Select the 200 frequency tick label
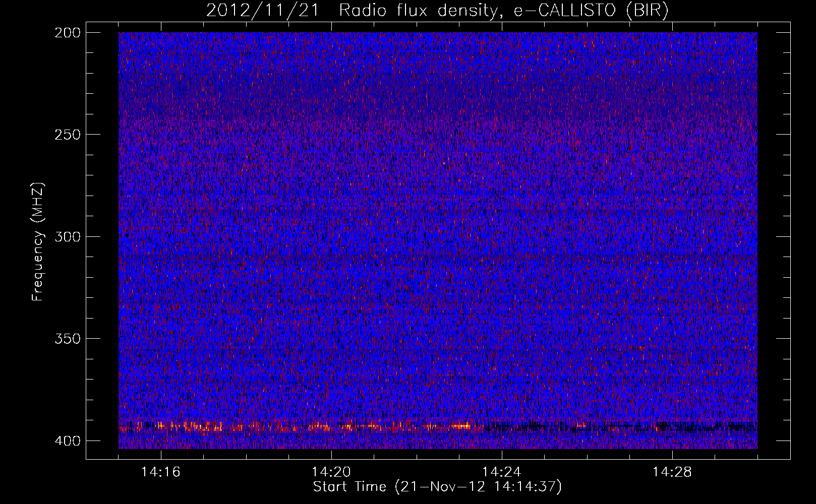 [67, 33]
